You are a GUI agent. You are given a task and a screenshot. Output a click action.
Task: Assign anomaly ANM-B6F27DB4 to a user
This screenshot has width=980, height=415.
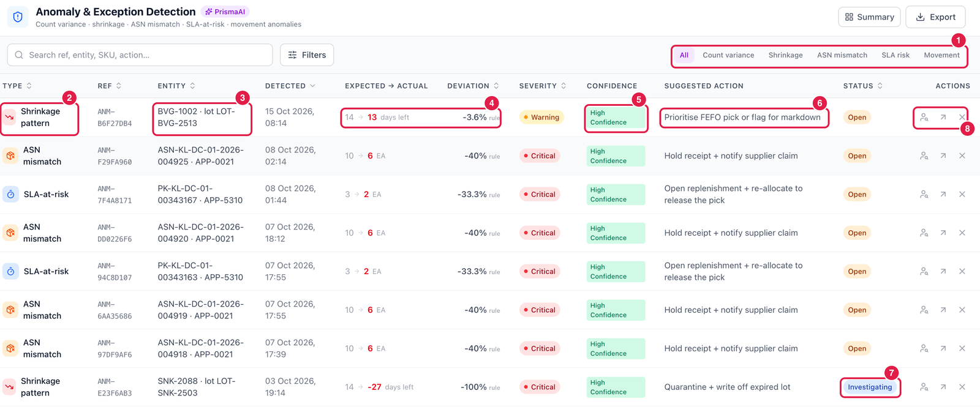coord(924,118)
